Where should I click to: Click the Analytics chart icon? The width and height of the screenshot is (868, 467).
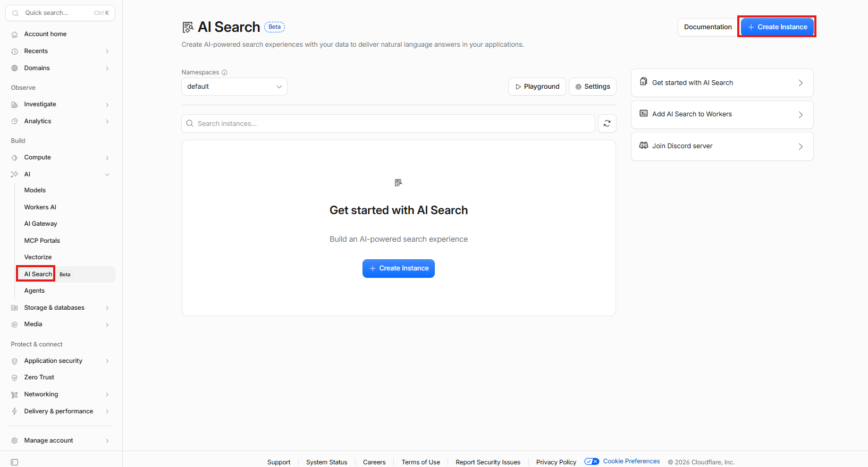coord(14,122)
